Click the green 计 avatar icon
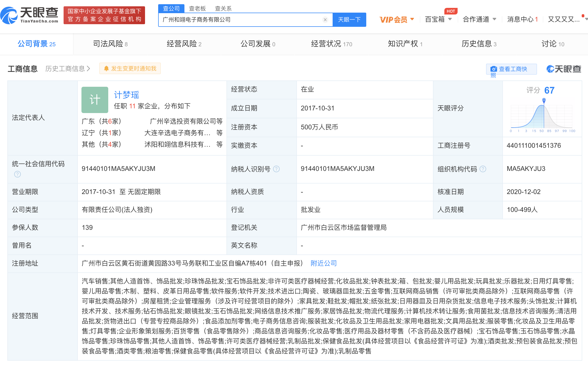The image size is (588, 367). 95,100
